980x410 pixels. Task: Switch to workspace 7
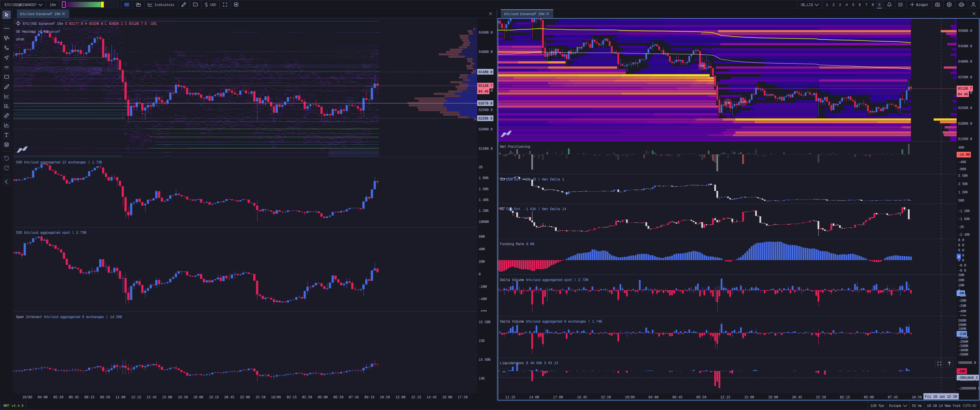(866, 5)
